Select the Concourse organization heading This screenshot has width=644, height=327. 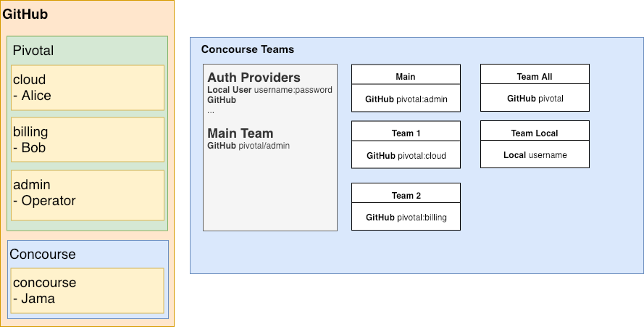[42, 254]
